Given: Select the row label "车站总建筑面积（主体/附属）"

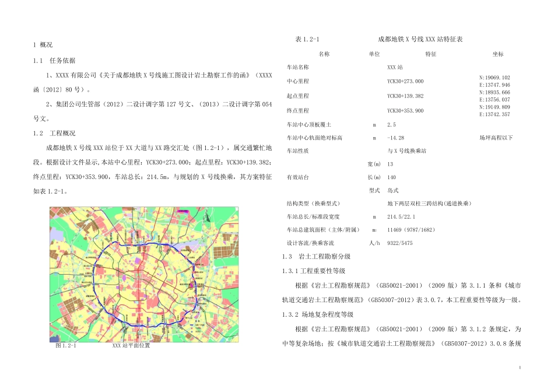Looking at the screenshot, I should 323,230.
